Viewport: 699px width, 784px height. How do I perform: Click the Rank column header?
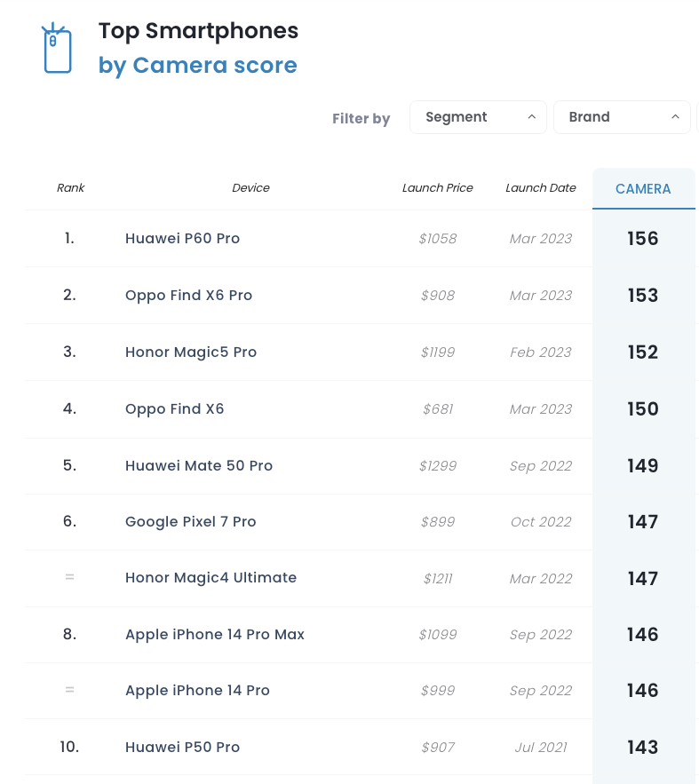[70, 188]
